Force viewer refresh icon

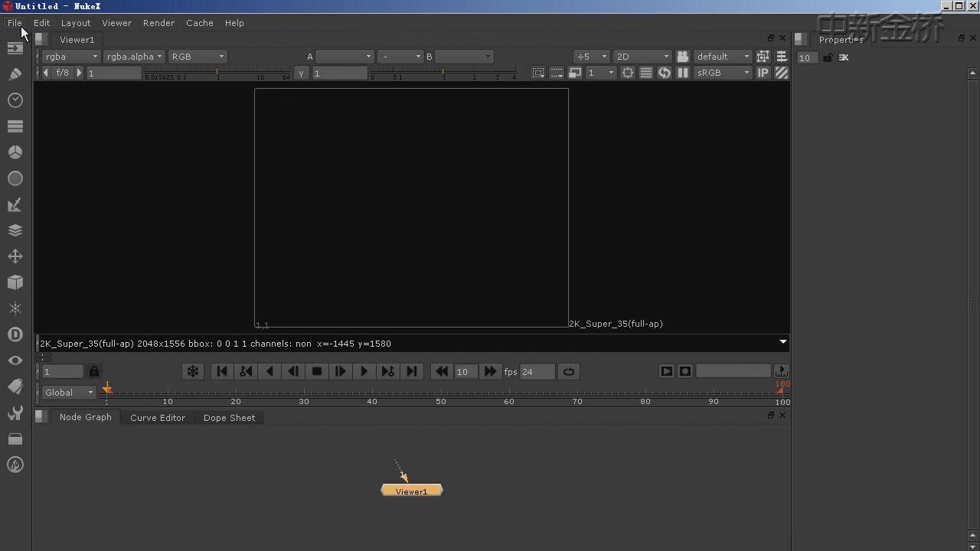coord(664,73)
